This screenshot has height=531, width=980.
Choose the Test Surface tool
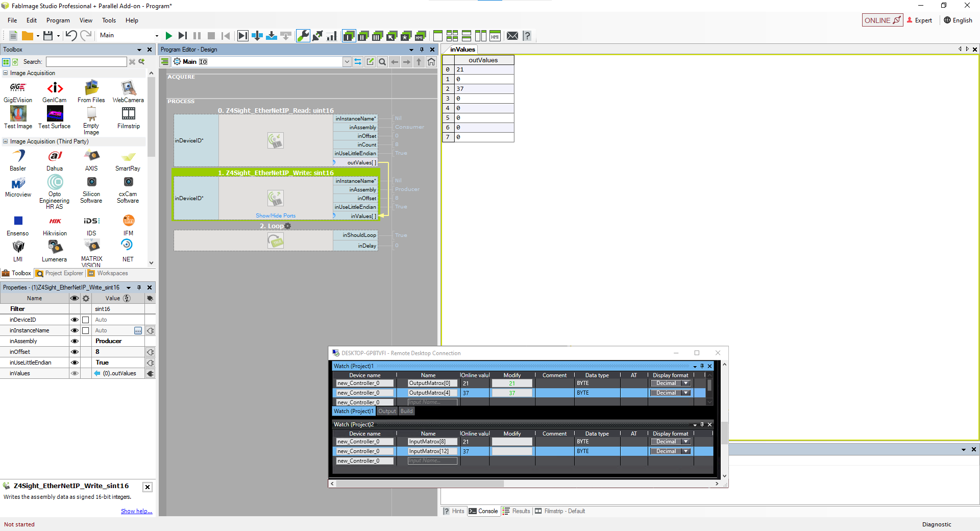coord(55,117)
